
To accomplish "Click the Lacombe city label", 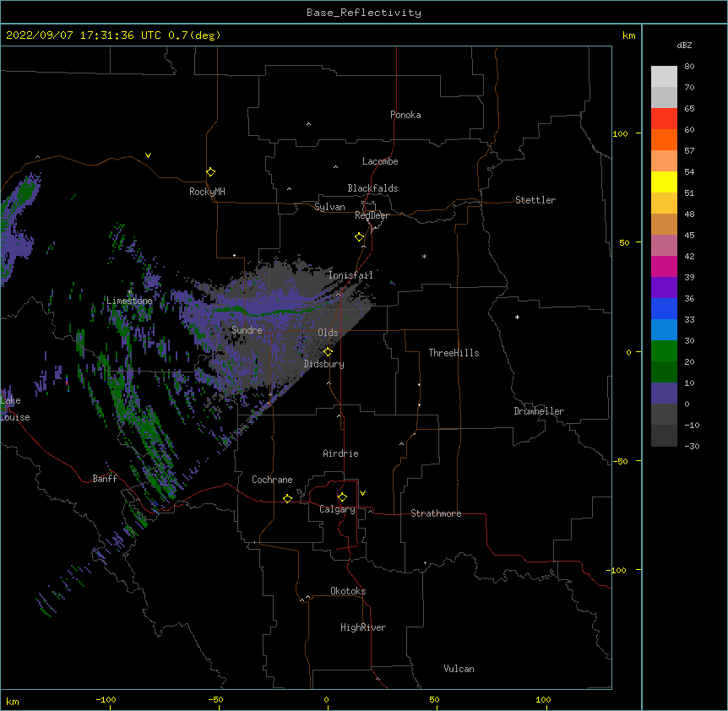I will [380, 161].
